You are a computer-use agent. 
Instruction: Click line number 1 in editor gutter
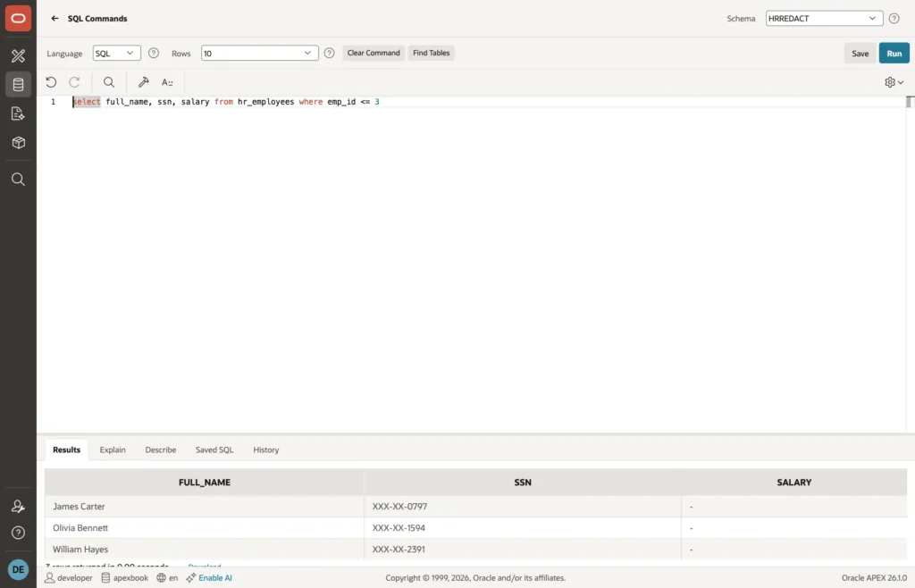click(x=53, y=102)
